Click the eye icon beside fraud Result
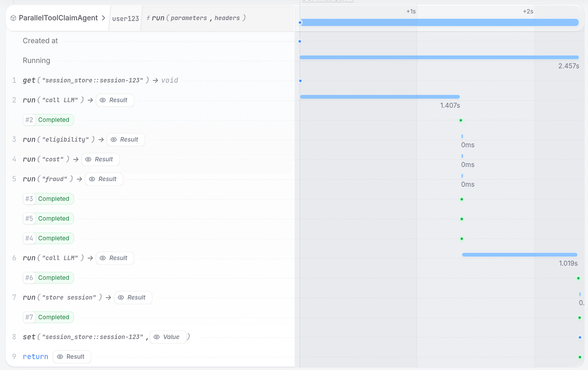This screenshot has height=370, width=588. tap(92, 179)
